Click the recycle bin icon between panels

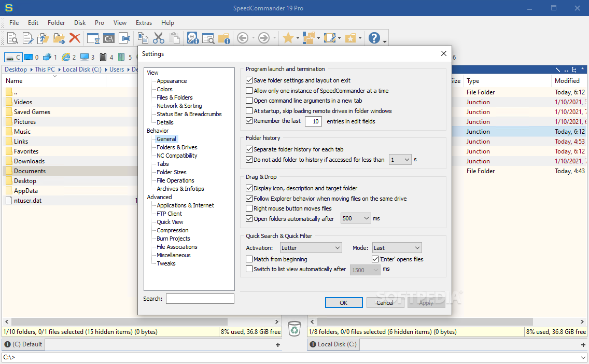294,328
